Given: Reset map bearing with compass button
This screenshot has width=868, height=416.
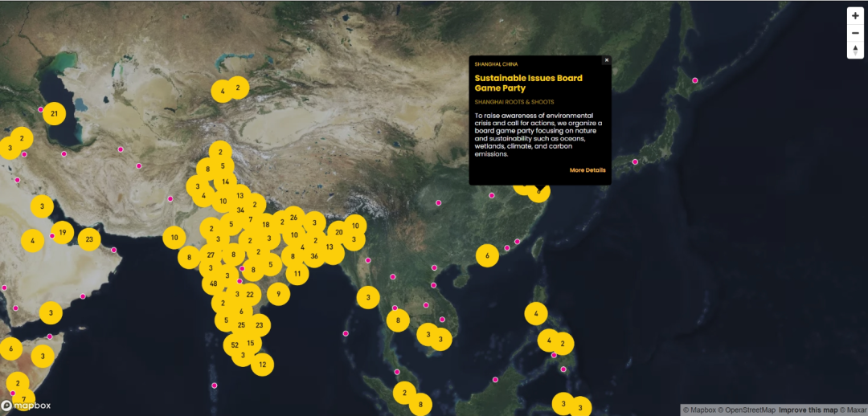Looking at the screenshot, I should (x=855, y=50).
